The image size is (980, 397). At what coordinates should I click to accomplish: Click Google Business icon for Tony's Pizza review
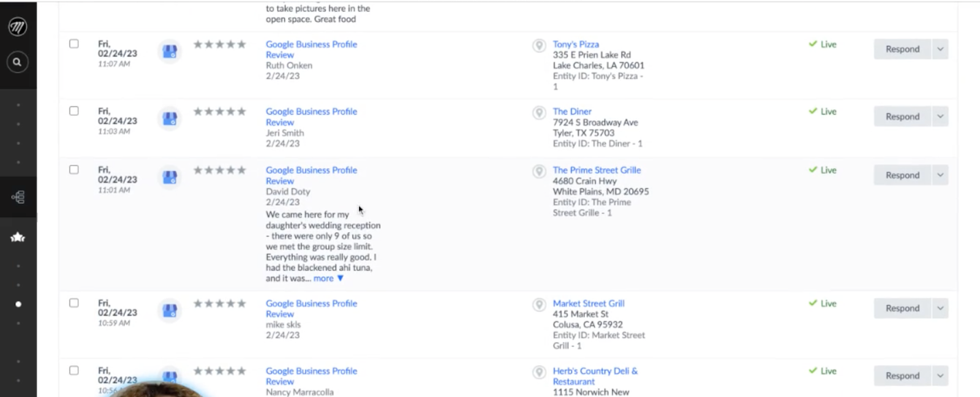170,51
